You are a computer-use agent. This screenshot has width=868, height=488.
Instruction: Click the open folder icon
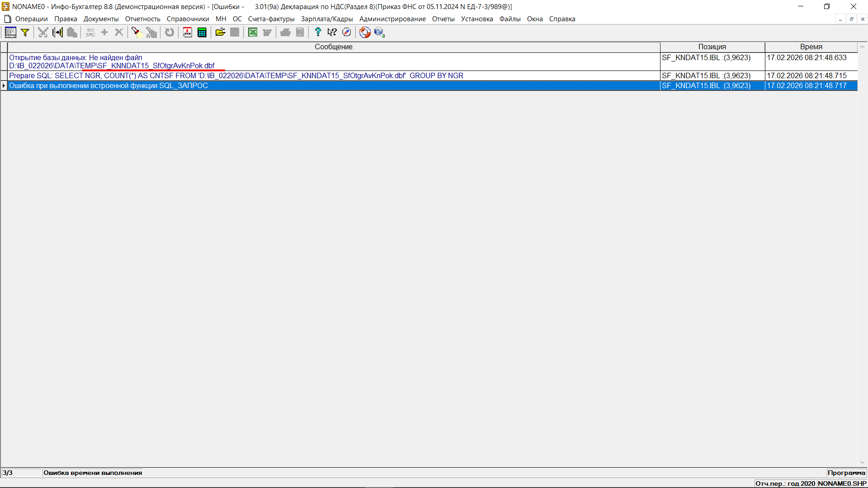tap(220, 32)
